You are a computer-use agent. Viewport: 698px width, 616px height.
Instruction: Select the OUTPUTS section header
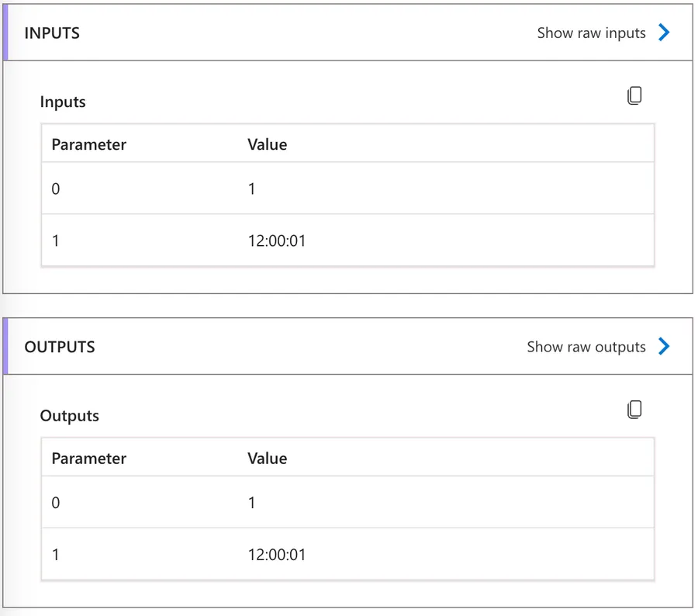coord(60,347)
